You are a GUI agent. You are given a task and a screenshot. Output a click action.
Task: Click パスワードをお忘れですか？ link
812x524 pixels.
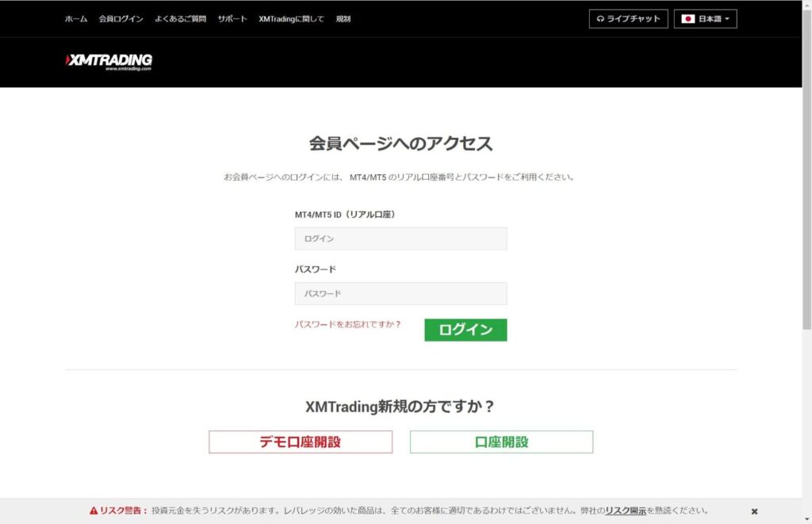[347, 325]
